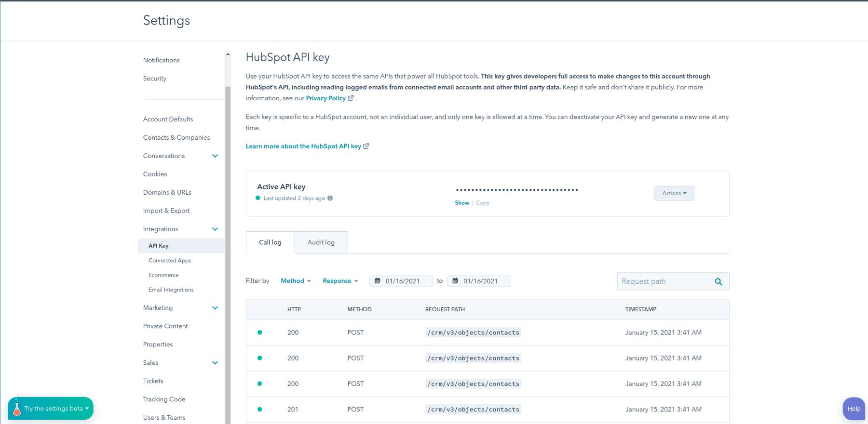Click request path in the 201 row

473,410
